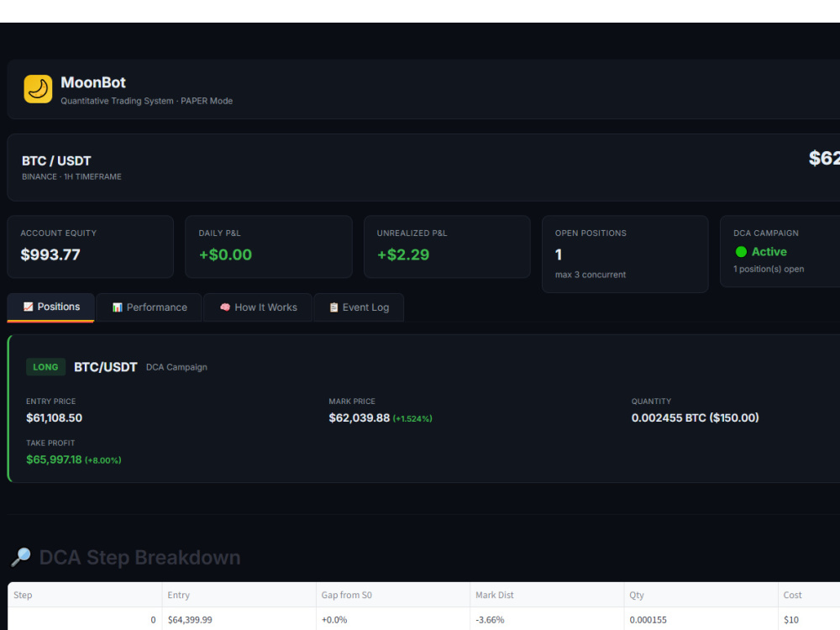Click the mark price change (+1.524%)
Image resolution: width=840 pixels, height=630 pixels.
click(412, 418)
